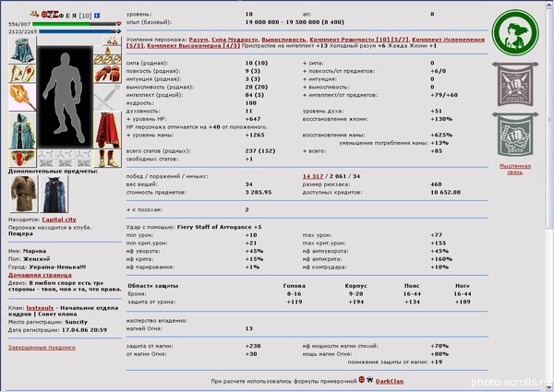
Task: Select the red pants leggings slot
Action: [x=107, y=130]
